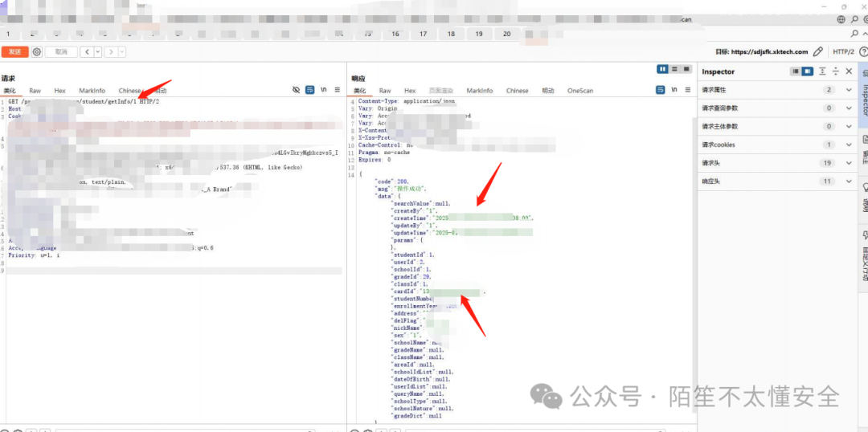Open the request pane hamburger menu
Screen dimensions: 868x432
[x=337, y=90]
